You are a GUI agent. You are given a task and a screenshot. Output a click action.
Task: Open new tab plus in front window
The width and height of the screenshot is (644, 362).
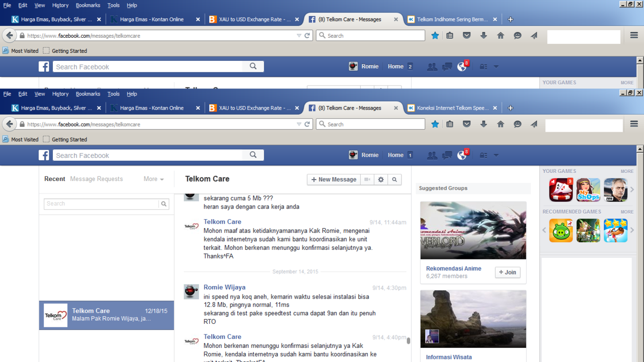click(511, 108)
